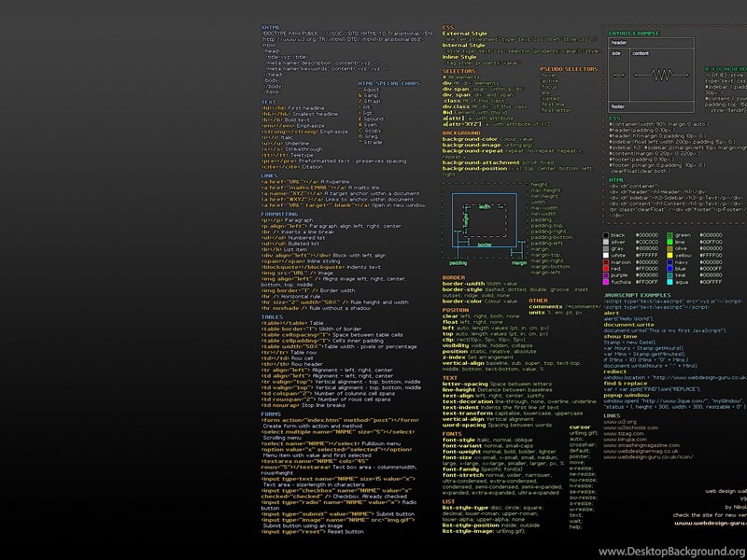Pick the purple color swatch
This screenshot has width=747, height=560.
[606, 275]
